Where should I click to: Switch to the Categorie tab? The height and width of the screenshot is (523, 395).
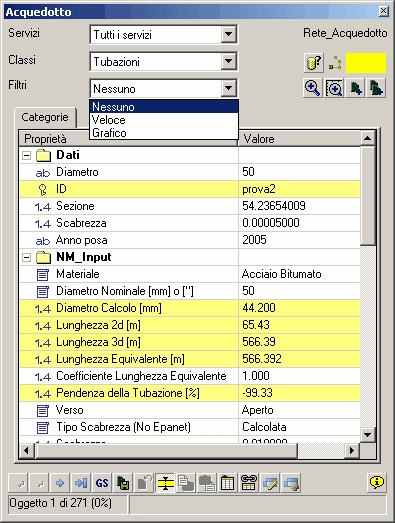[x=45, y=117]
